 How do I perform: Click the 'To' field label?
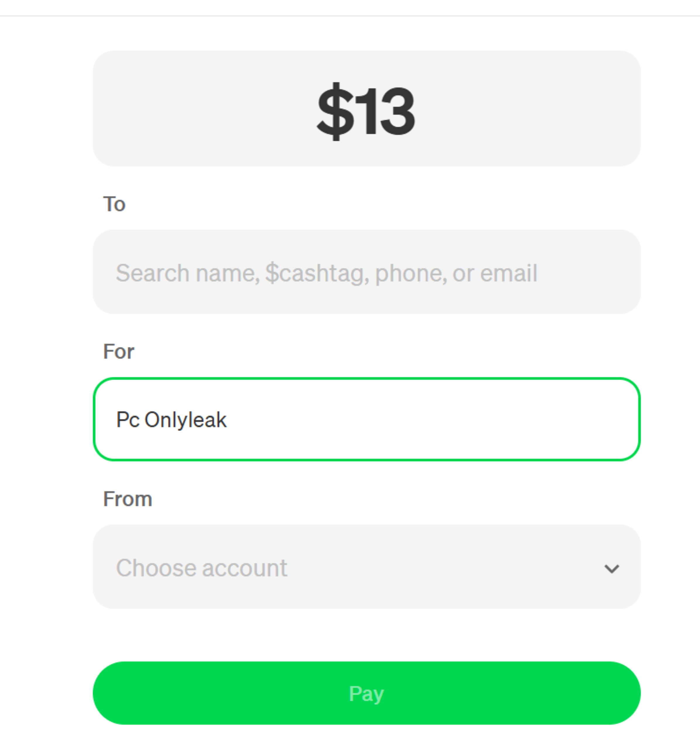pyautogui.click(x=114, y=204)
